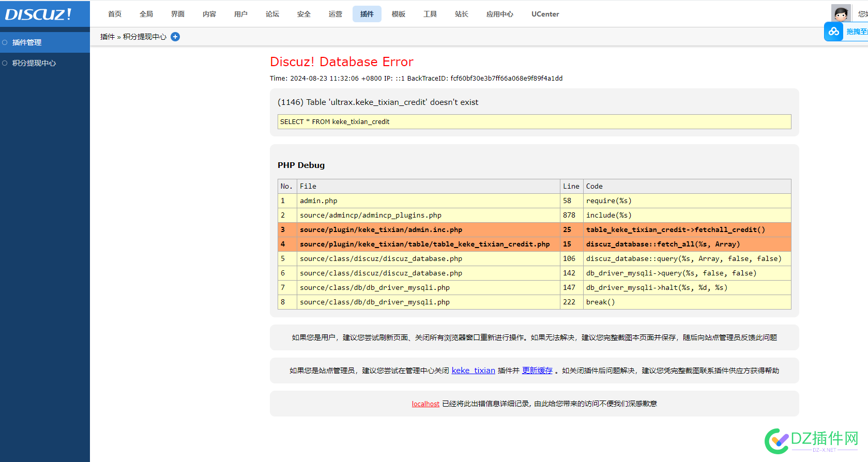Viewport: 868px width, 462px height.
Task: Click the db_driver_mysqli.php cell on line 222
Action: [428, 302]
